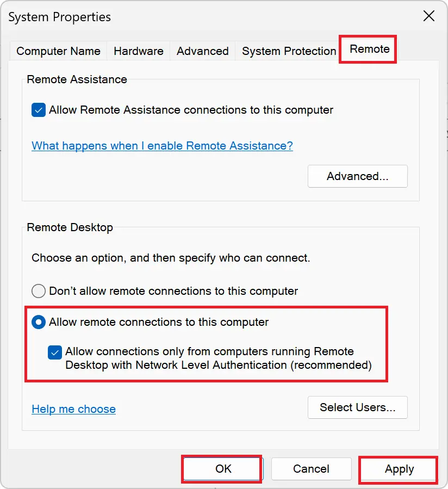The width and height of the screenshot is (448, 489).
Task: Apply the remote desktop changes
Action: [397, 469]
